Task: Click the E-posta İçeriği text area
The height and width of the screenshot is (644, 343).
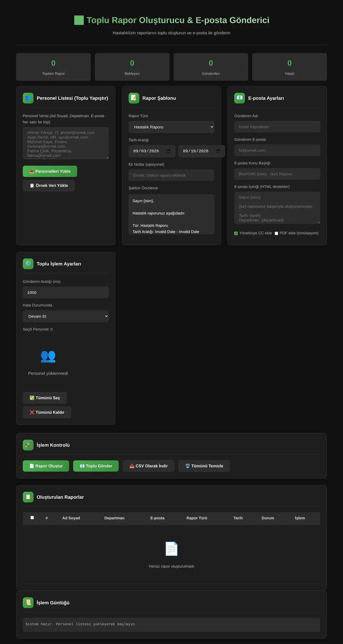Action: (277, 208)
